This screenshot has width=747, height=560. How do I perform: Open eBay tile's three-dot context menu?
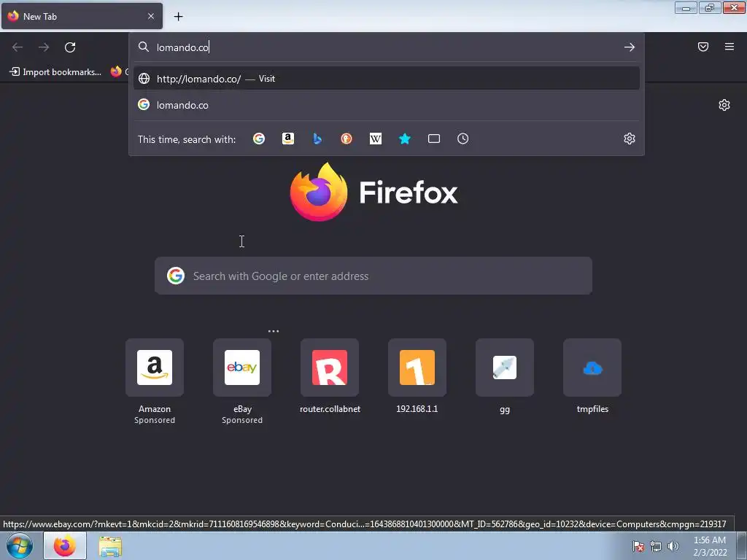(273, 331)
